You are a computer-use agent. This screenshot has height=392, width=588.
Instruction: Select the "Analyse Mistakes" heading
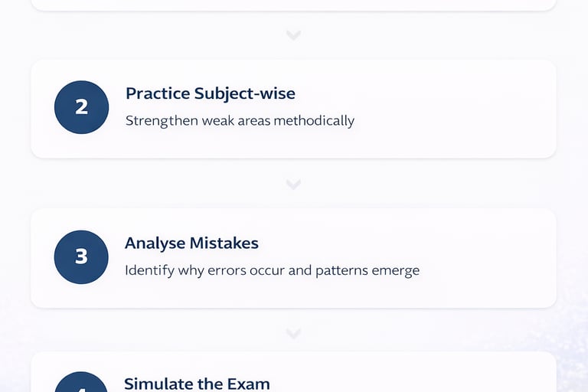click(x=191, y=243)
